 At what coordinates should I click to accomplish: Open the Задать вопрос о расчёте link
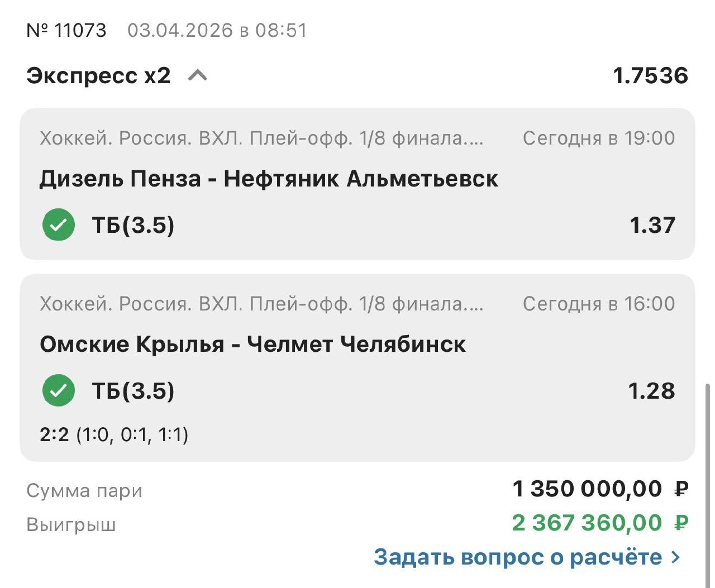click(x=517, y=557)
